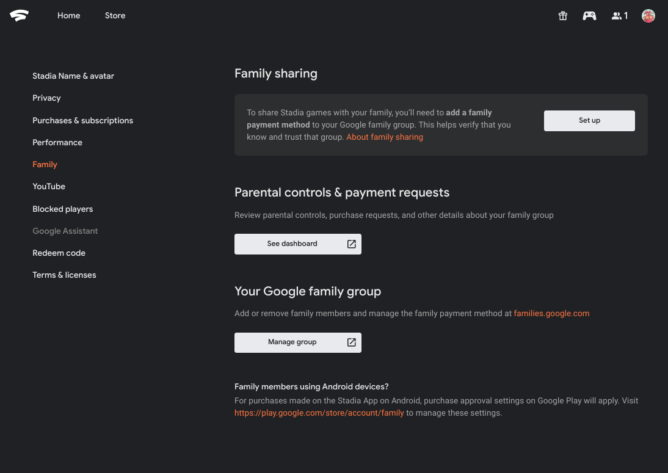
Task: View the Blocked players section
Action: click(x=62, y=209)
